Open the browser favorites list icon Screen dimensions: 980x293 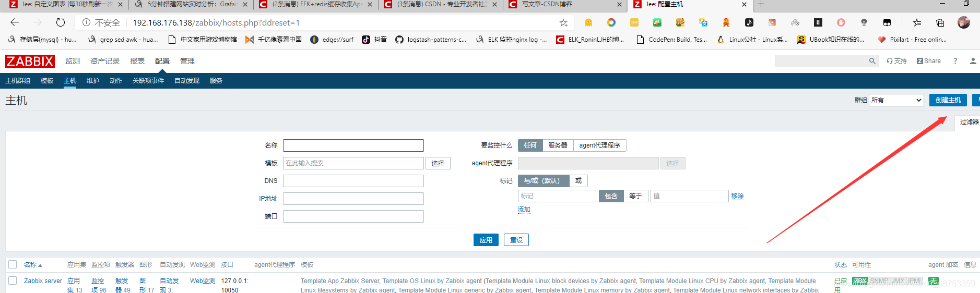coord(917,22)
